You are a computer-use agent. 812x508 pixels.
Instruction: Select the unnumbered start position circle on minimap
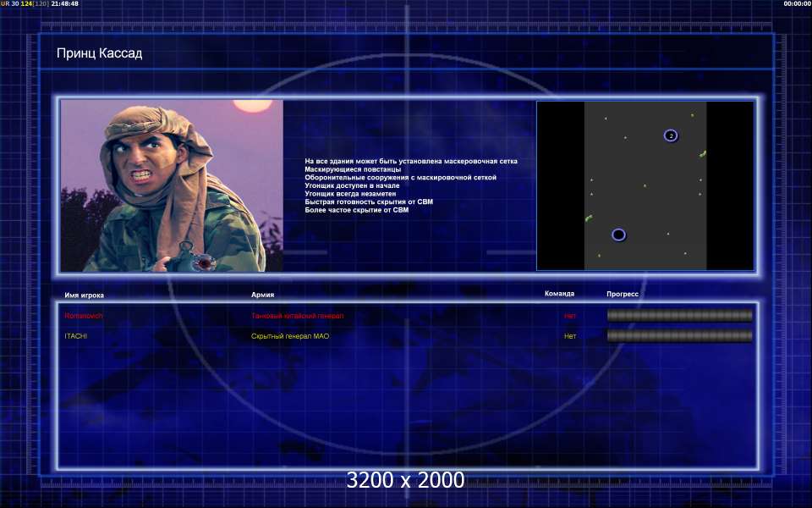click(x=618, y=235)
